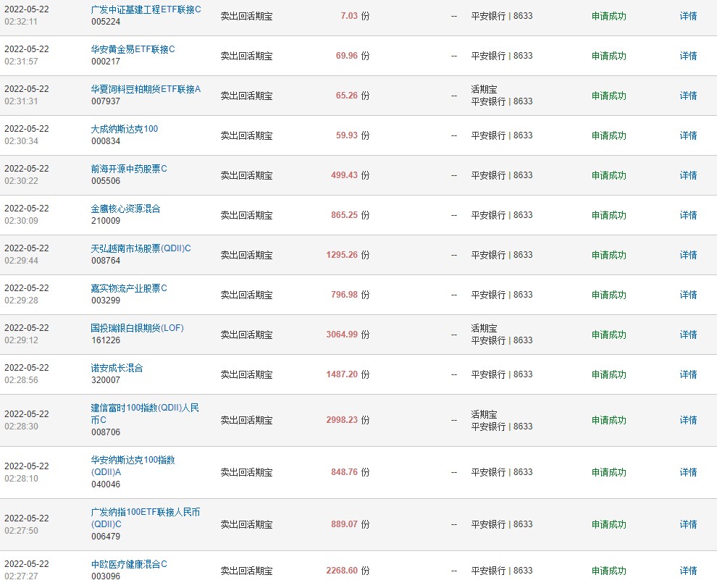Click the fund code 008706
The image size is (717, 588).
(x=106, y=432)
